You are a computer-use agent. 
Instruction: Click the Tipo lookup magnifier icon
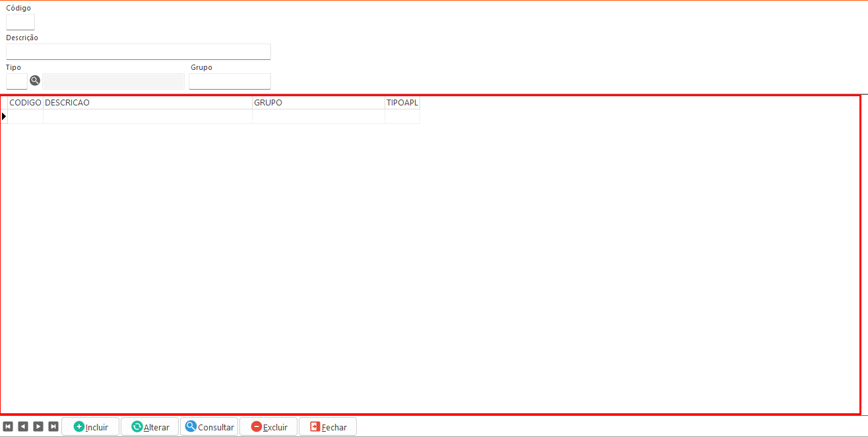point(35,80)
